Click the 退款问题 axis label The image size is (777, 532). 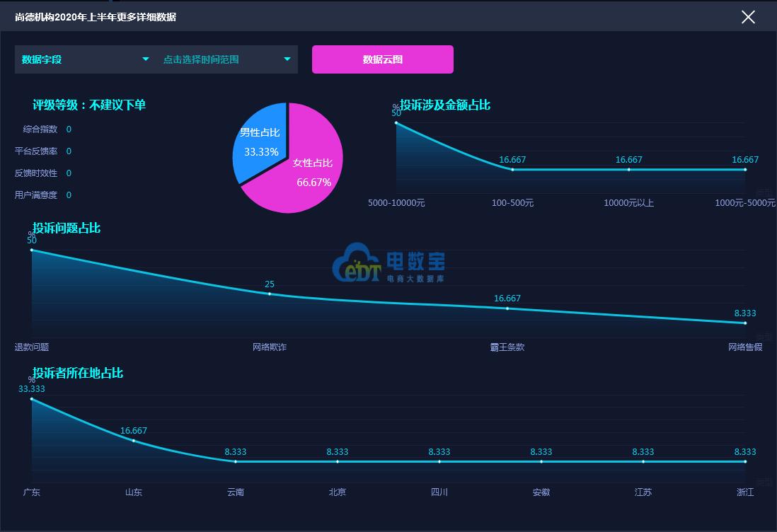click(x=31, y=345)
